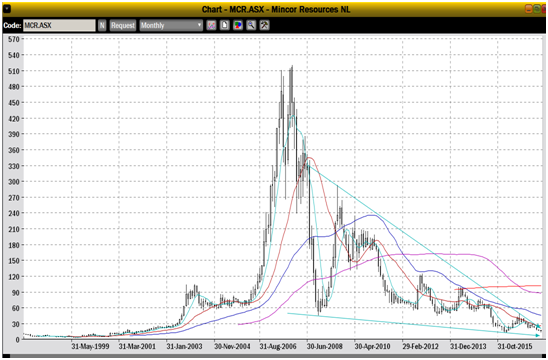Click the 150 price axis label

click(14, 261)
